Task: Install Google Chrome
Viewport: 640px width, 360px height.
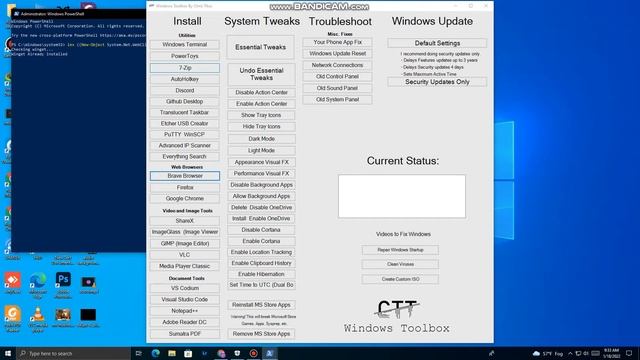Action: [185, 198]
